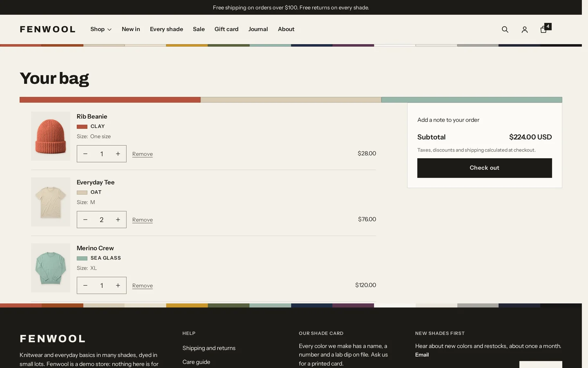Screen dimensions: 588x368
Task: Remove the Rib Beanie from bag
Action: click(143, 154)
